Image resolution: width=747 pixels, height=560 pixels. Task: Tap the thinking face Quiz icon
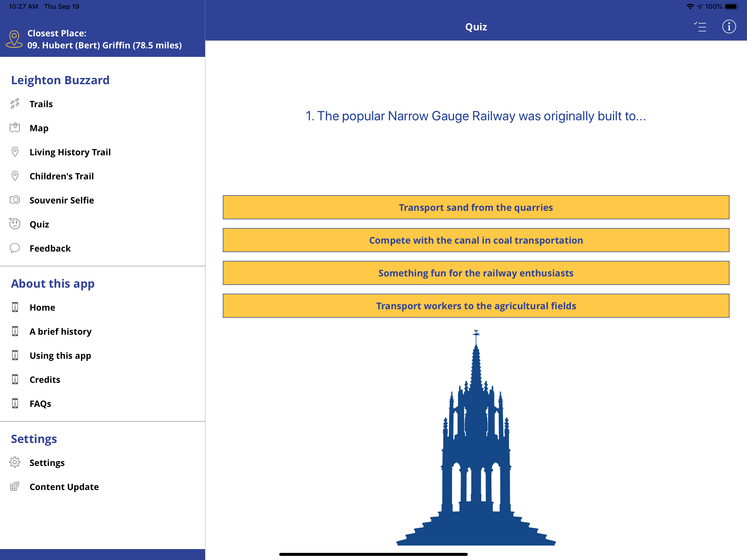[15, 224]
